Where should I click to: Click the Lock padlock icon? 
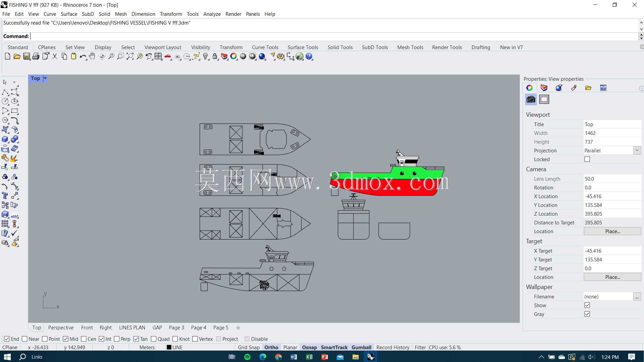click(x=215, y=57)
